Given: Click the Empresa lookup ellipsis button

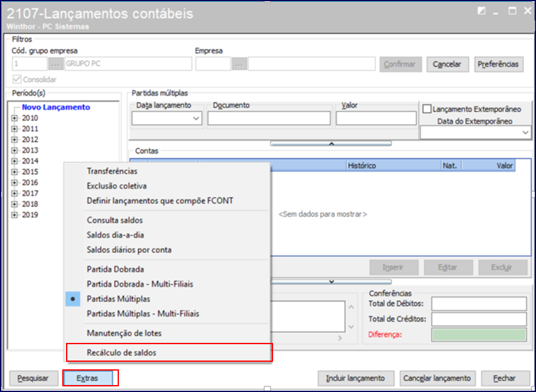Looking at the screenshot, I should (239, 64).
